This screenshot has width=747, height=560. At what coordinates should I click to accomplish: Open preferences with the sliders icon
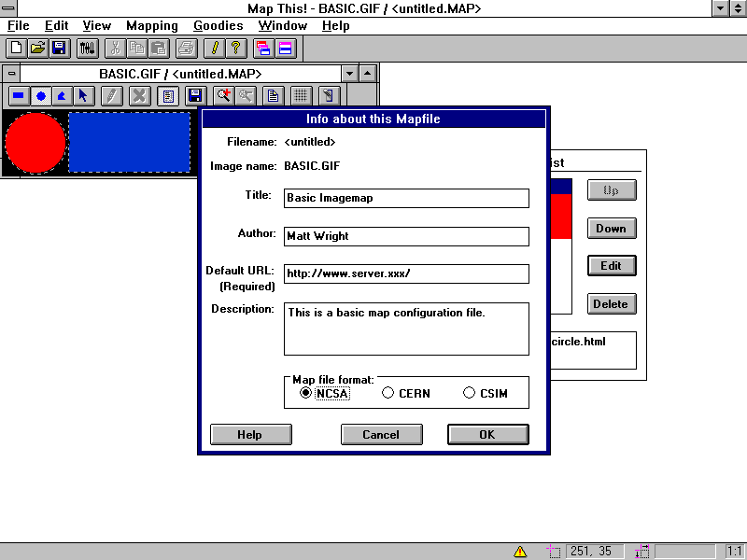(x=87, y=48)
